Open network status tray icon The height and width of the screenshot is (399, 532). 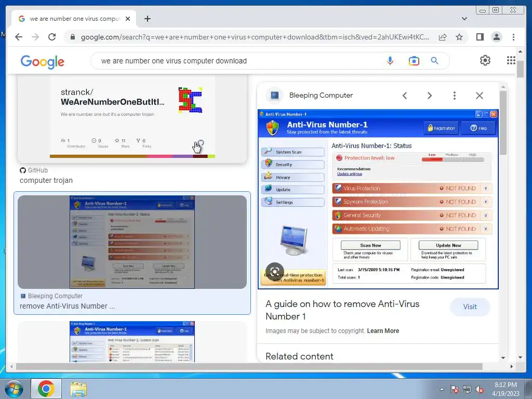tap(467, 389)
